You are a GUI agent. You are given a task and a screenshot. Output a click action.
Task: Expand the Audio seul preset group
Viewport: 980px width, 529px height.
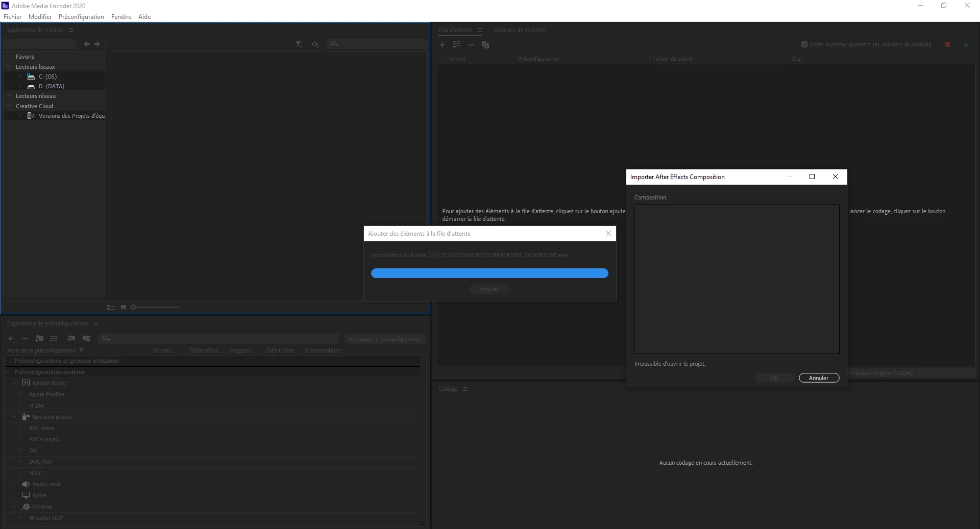click(x=14, y=484)
